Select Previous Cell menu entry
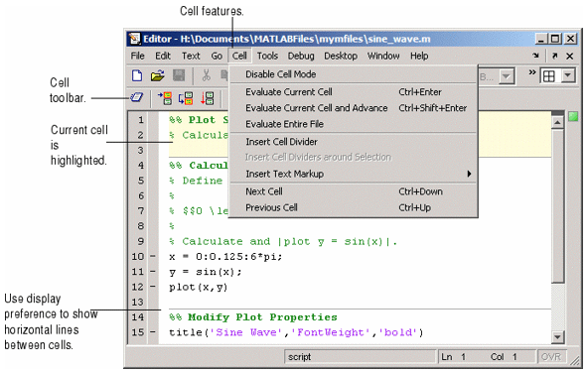This screenshot has height=372, width=588. (354, 207)
